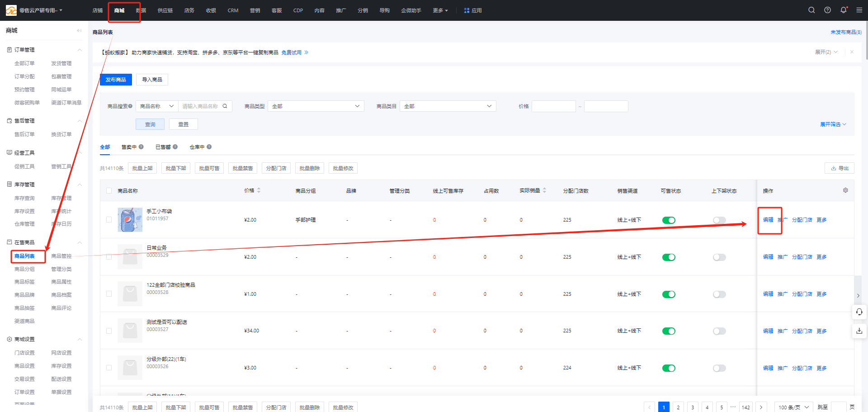Open the 商品类型 dropdown
Image resolution: width=868 pixels, height=412 pixels.
(x=316, y=106)
